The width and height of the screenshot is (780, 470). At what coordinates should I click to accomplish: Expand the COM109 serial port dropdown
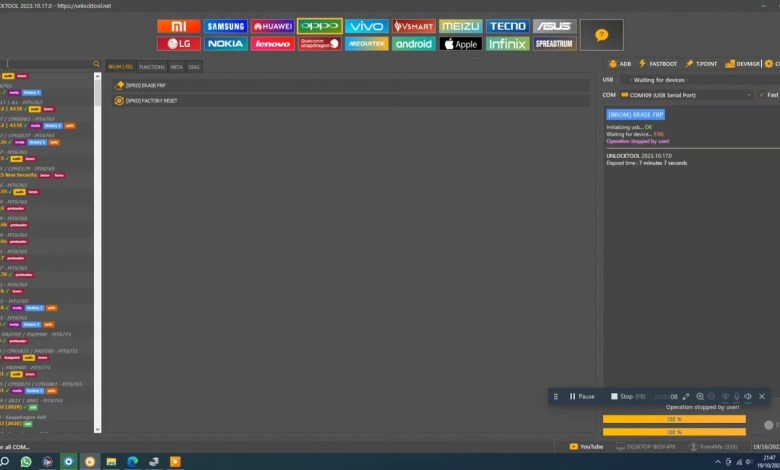[750, 95]
